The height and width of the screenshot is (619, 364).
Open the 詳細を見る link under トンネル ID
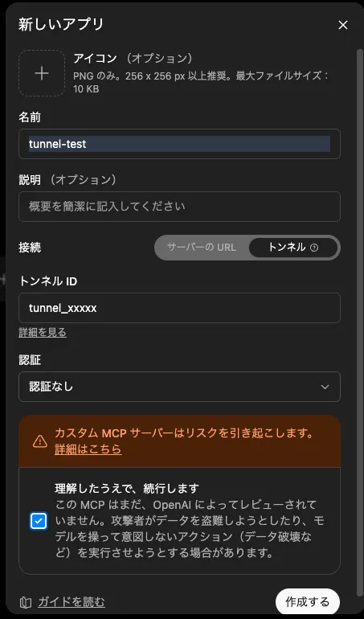(x=43, y=332)
